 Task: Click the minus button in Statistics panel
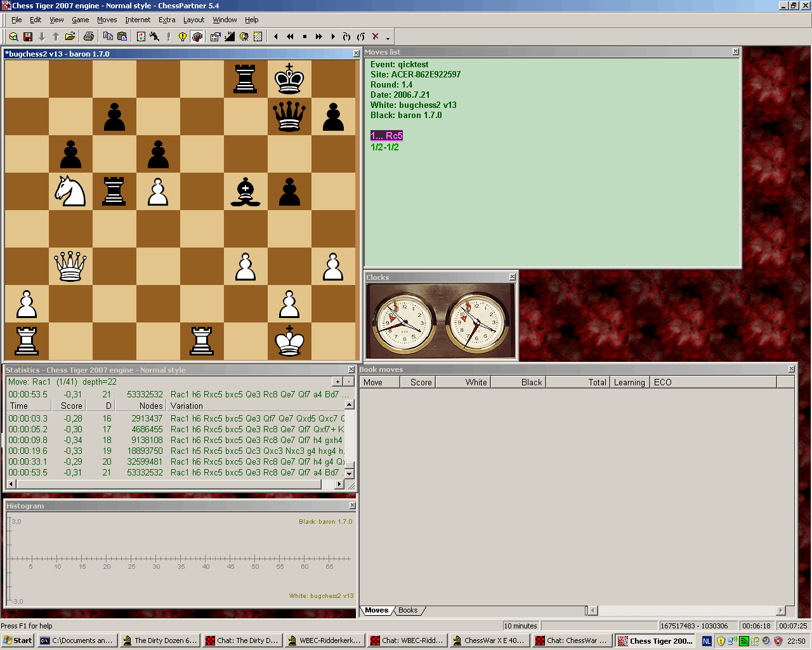pyautogui.click(x=348, y=381)
